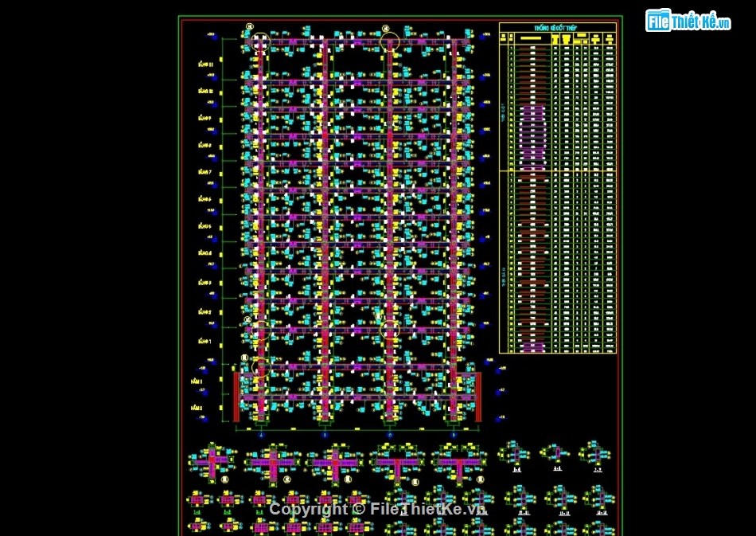Click the Copyright FileThietKe.vn watermark text
756x536 pixels.
[x=377, y=509]
